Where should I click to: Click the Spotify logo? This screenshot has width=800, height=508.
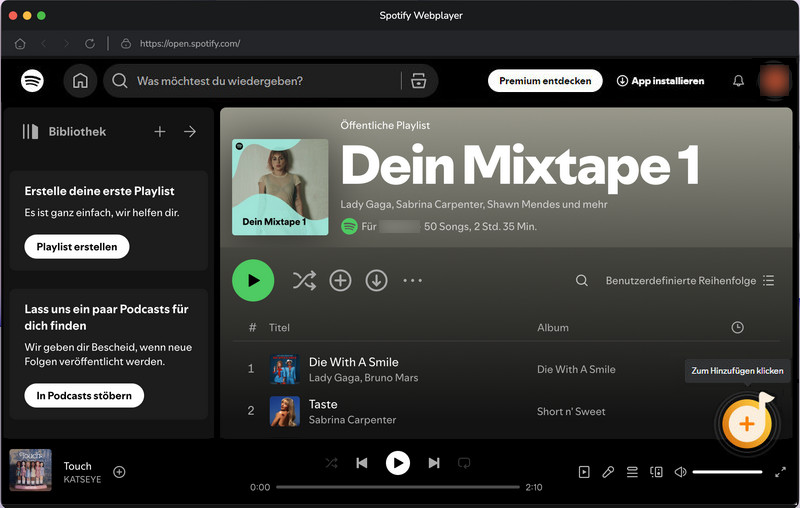(32, 81)
